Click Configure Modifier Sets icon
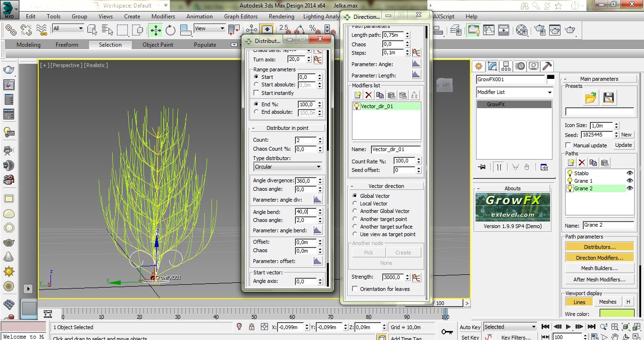 tap(544, 167)
